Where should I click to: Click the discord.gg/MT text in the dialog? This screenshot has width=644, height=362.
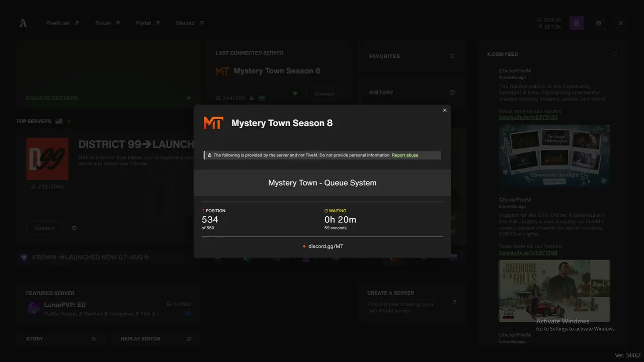326,246
